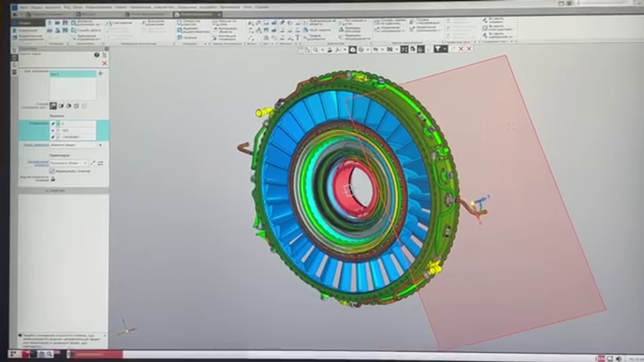Click into the X coordinate field
The image size is (644, 362).
78,123
